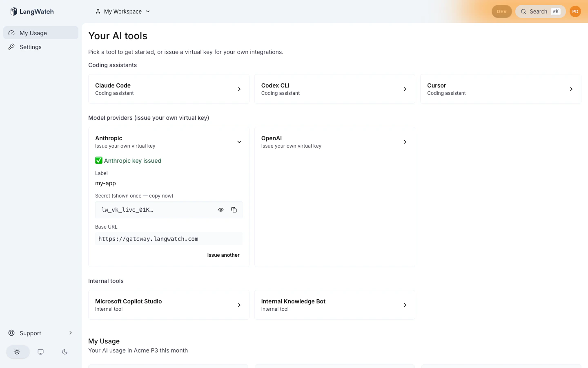This screenshot has height=368, width=588.
Task: Click the My Usage section heading
Action: click(104, 341)
